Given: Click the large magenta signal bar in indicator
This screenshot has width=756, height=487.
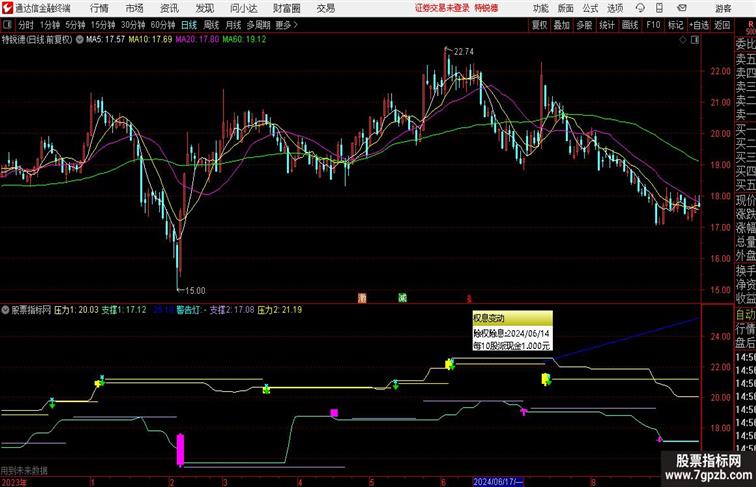Looking at the screenshot, I should pyautogui.click(x=180, y=449).
